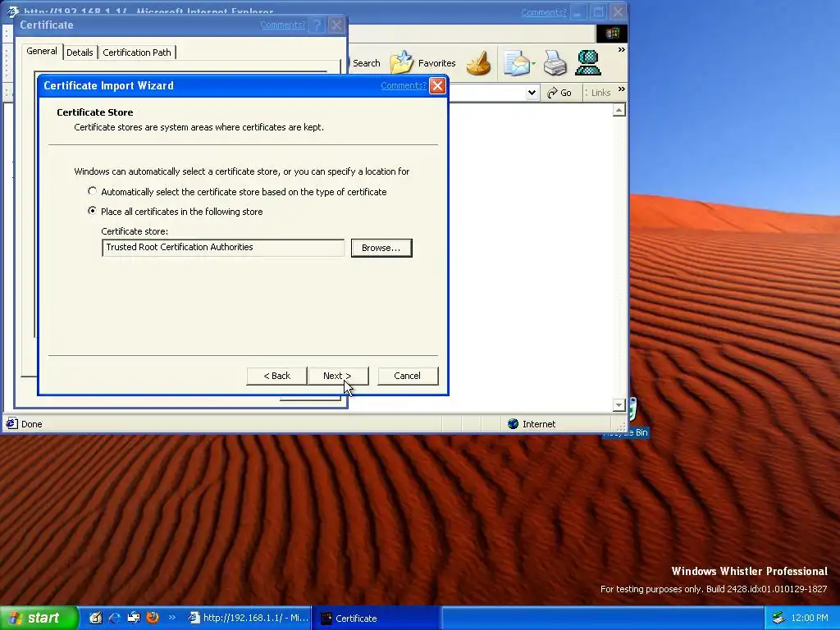Open the address bar dropdown arrow
Screen dimensions: 840x630
pyautogui.click(x=532, y=93)
